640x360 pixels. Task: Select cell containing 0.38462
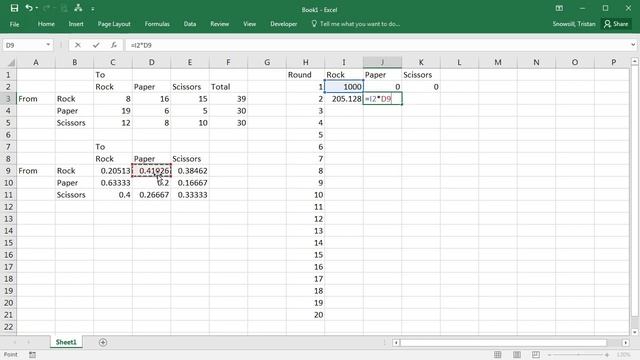[x=190, y=171]
